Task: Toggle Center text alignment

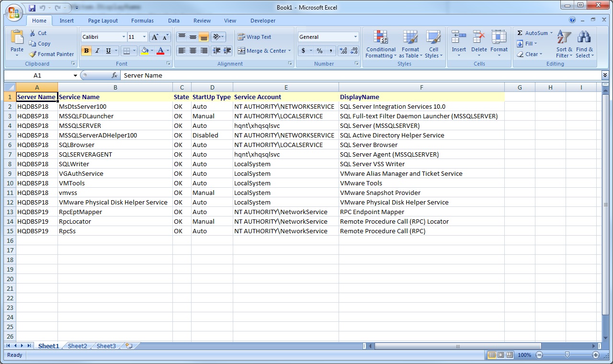Action: [193, 51]
